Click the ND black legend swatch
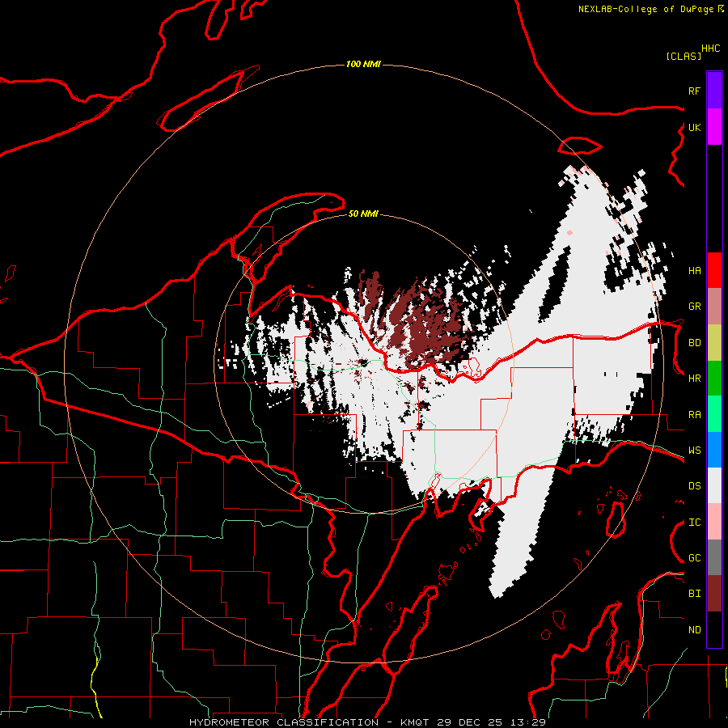Image resolution: width=728 pixels, height=728 pixels. (x=714, y=629)
